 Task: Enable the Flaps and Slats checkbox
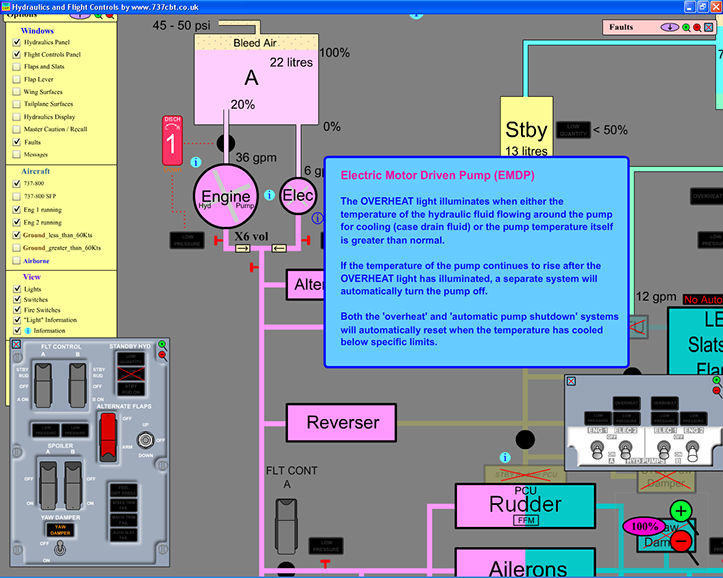[x=16, y=68]
